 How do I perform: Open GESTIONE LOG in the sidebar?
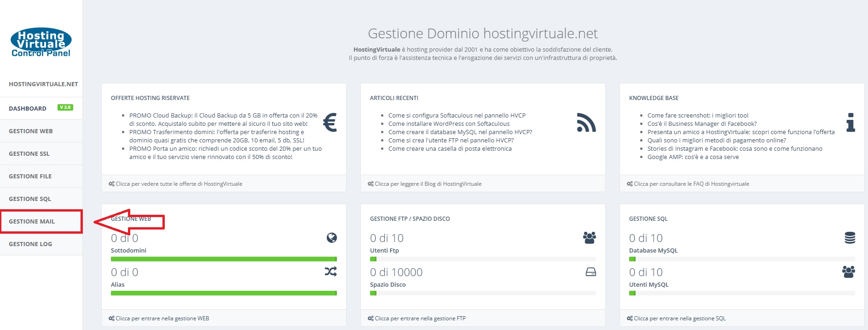41,244
